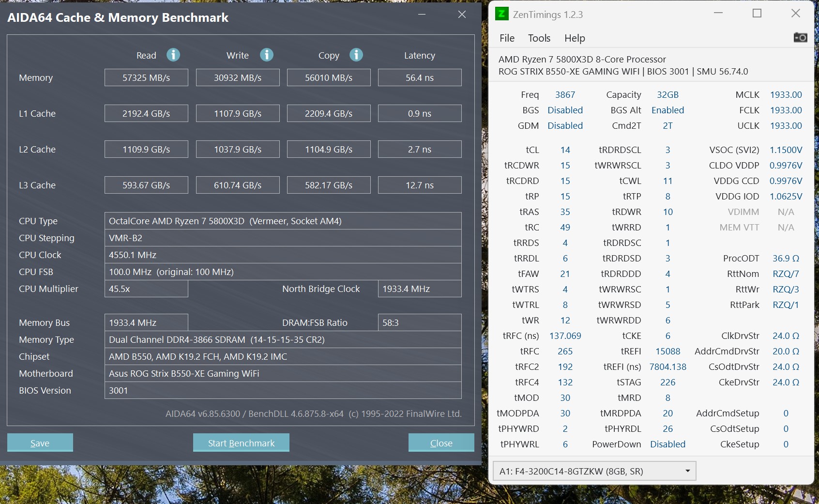Click the ProcODT value 36.9 Ω
The width and height of the screenshot is (819, 504).
point(786,259)
